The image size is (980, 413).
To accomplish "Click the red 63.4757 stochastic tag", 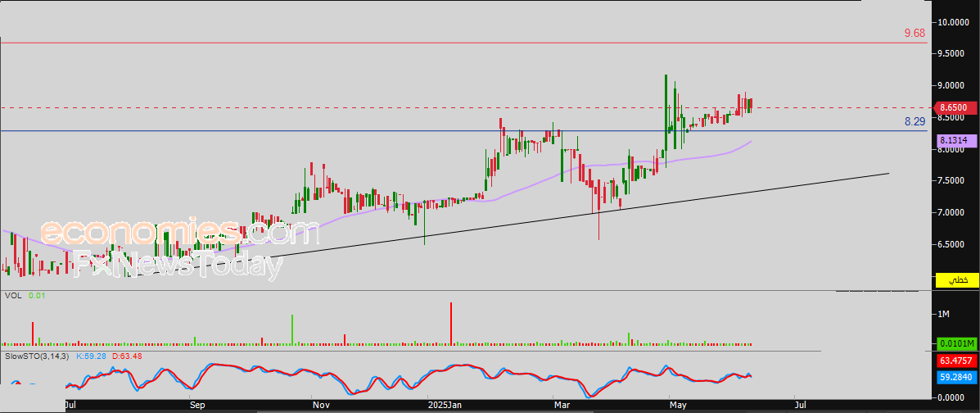I will pyautogui.click(x=956, y=361).
